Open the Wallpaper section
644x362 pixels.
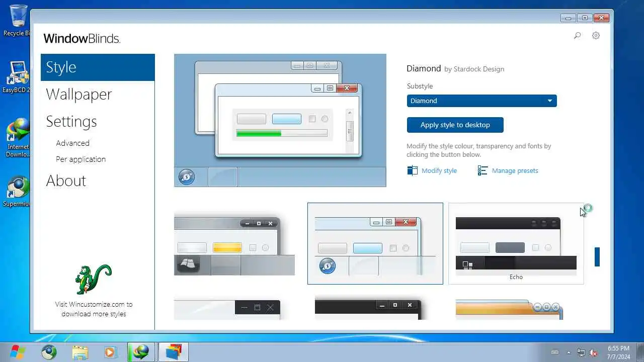(79, 95)
